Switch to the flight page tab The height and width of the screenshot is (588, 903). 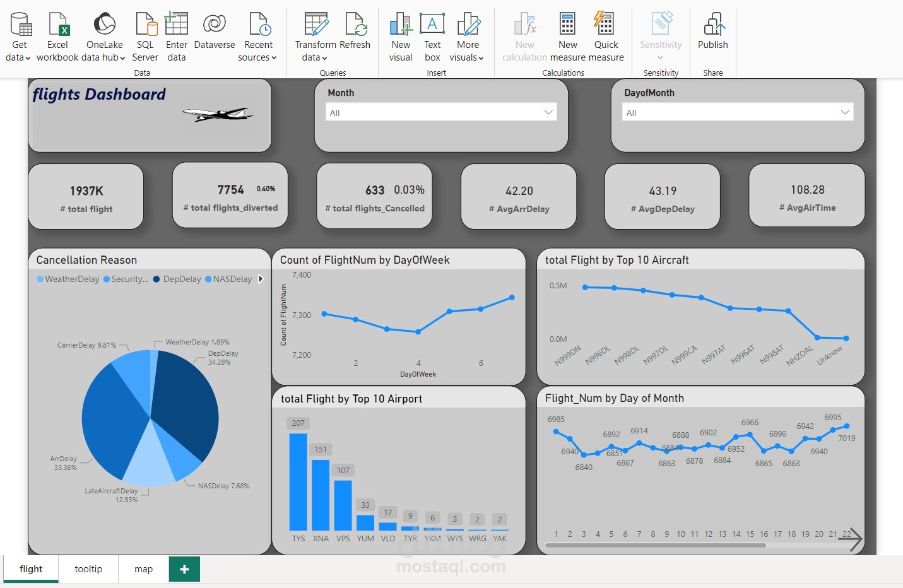tap(31, 569)
